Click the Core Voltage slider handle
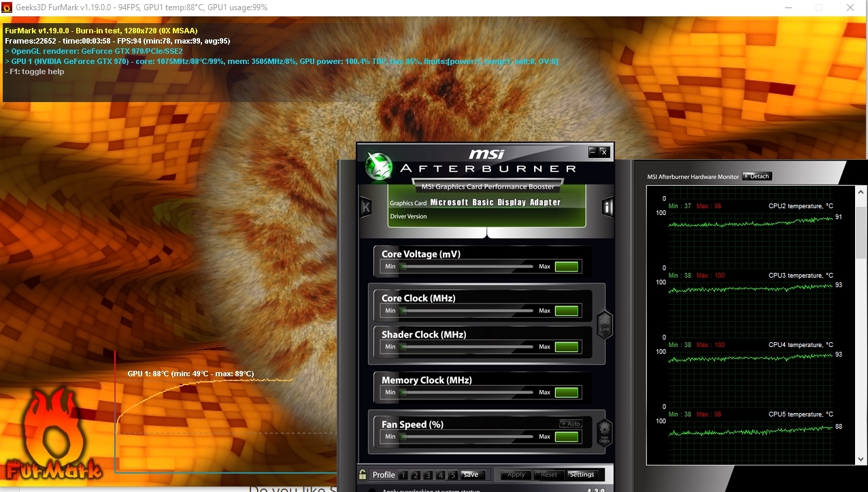 click(x=403, y=266)
